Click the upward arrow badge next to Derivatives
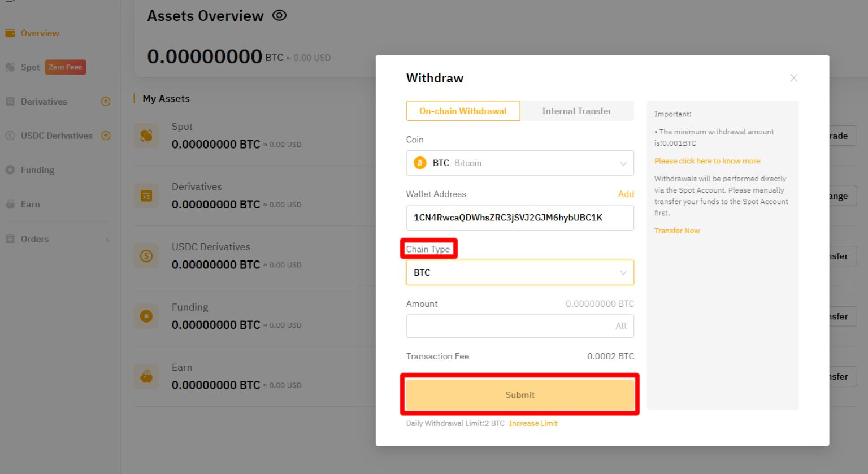Image resolution: width=868 pixels, height=474 pixels. click(105, 101)
